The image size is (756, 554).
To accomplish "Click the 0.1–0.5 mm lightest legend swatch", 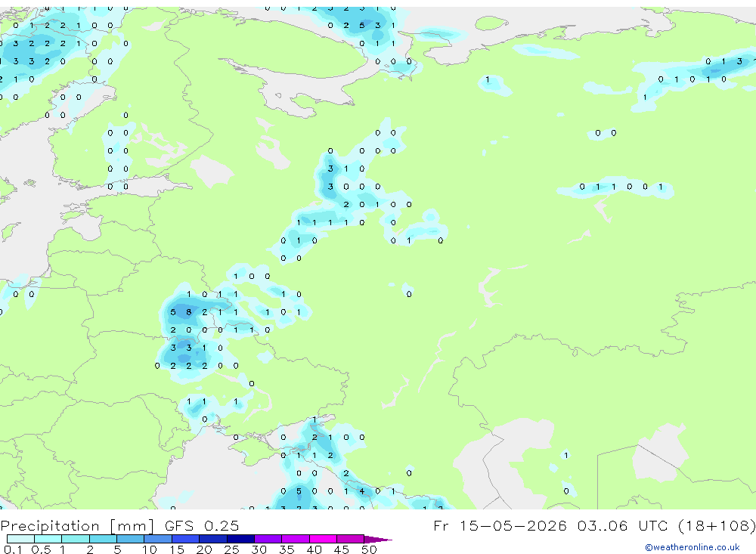I will (x=20, y=539).
